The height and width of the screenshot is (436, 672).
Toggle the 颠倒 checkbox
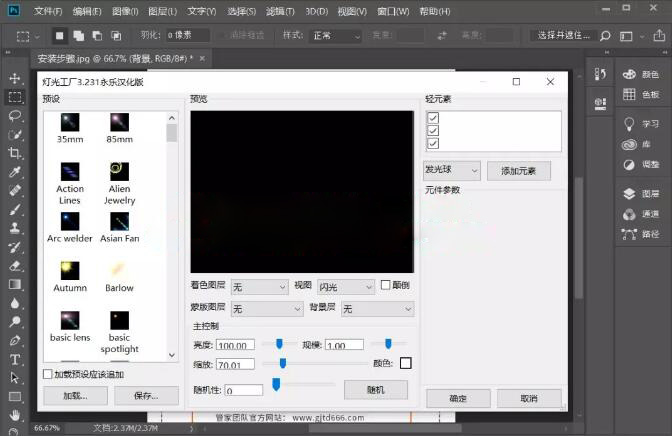386,285
